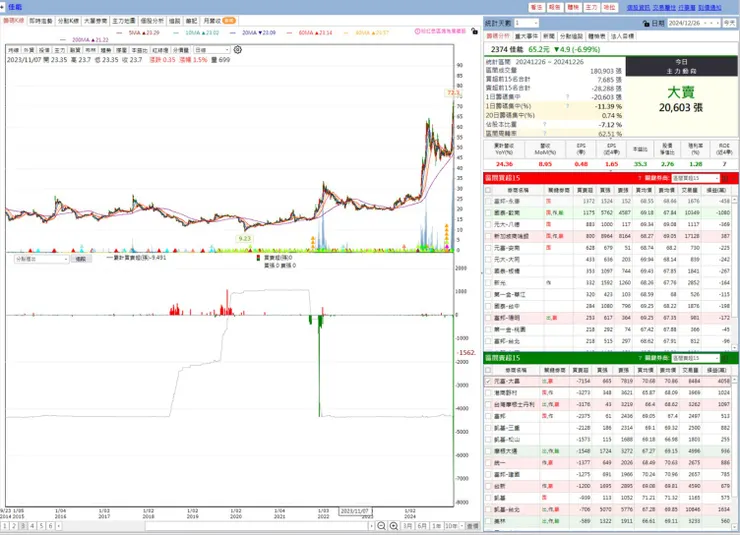Image resolution: width=740 pixels, height=535 pixels.
Task: Open the dropdown in the green 區間賣超15 header
Action: [x=695, y=358]
